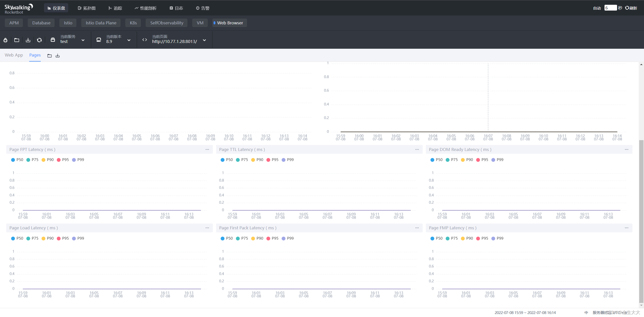This screenshot has width=644, height=317.
Task: Click the language switch icon in the footer
Action: [x=586, y=312]
